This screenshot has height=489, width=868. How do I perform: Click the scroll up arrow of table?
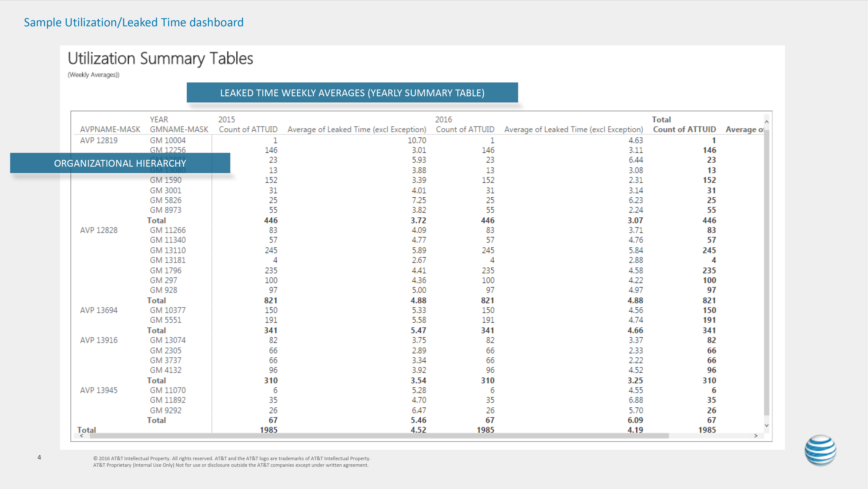coord(767,122)
